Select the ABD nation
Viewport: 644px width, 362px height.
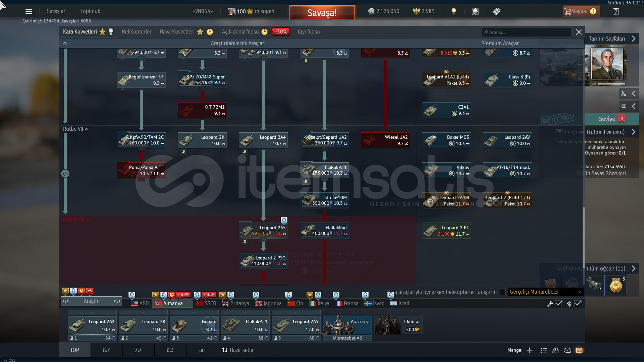coord(140,304)
